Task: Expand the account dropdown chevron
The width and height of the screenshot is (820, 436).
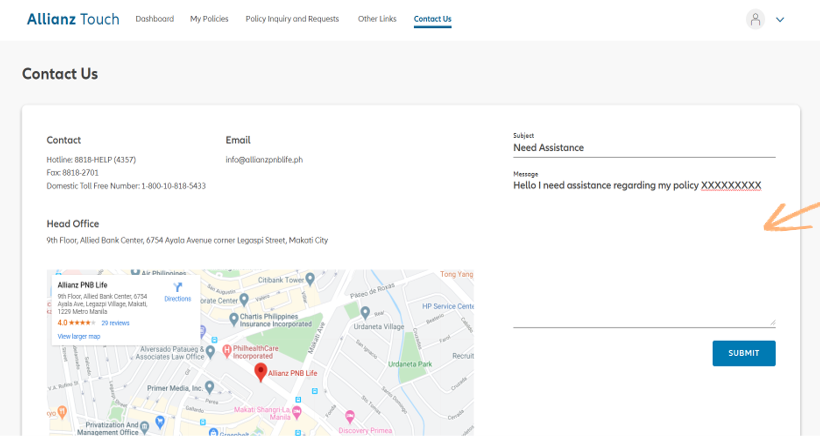Action: (x=780, y=19)
